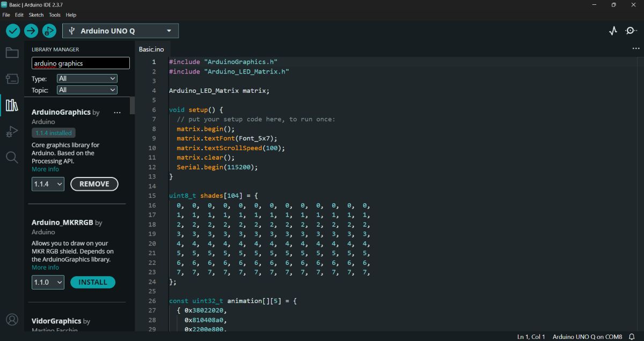Open the Serial Plotter
The image size is (644, 341).
pos(613,31)
